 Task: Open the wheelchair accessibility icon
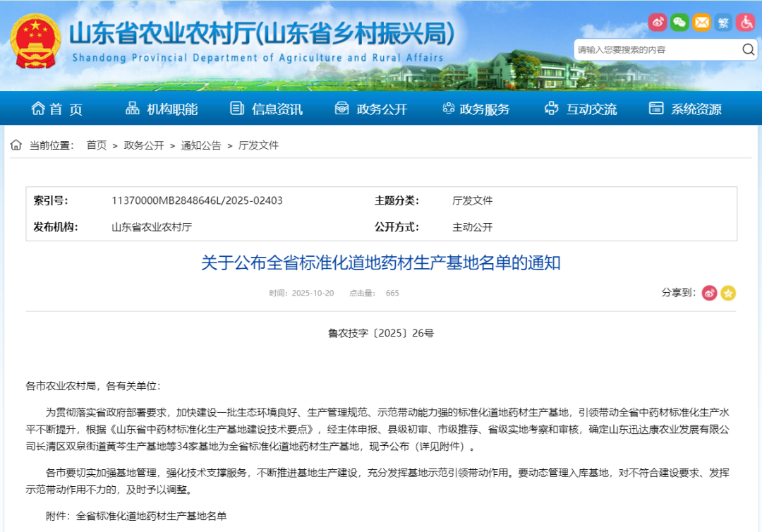tap(745, 23)
